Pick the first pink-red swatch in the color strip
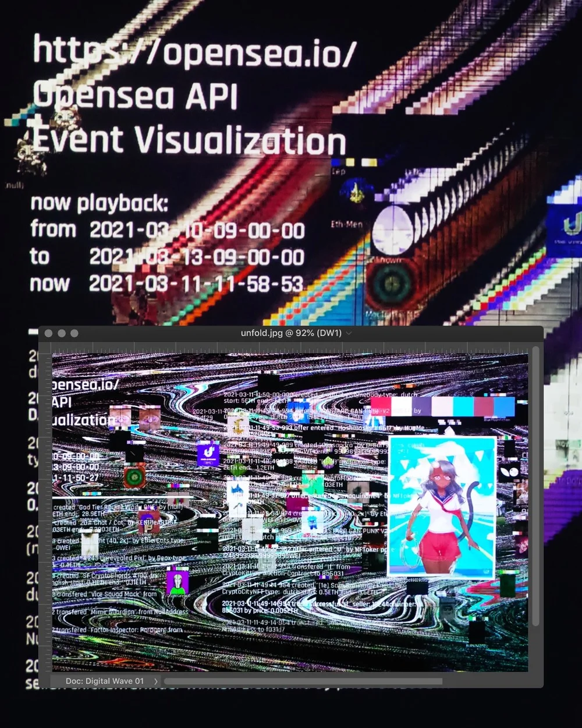The height and width of the screenshot is (728, 582). tap(381, 406)
